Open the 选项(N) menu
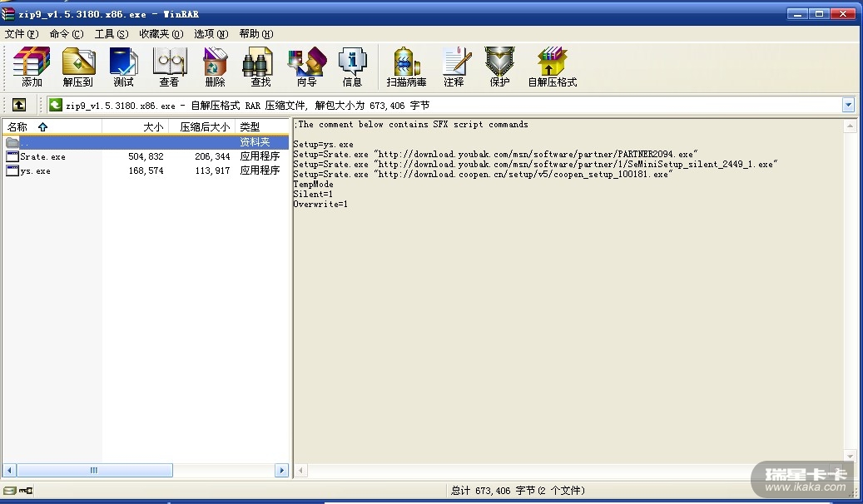The height and width of the screenshot is (504, 863). click(x=211, y=34)
